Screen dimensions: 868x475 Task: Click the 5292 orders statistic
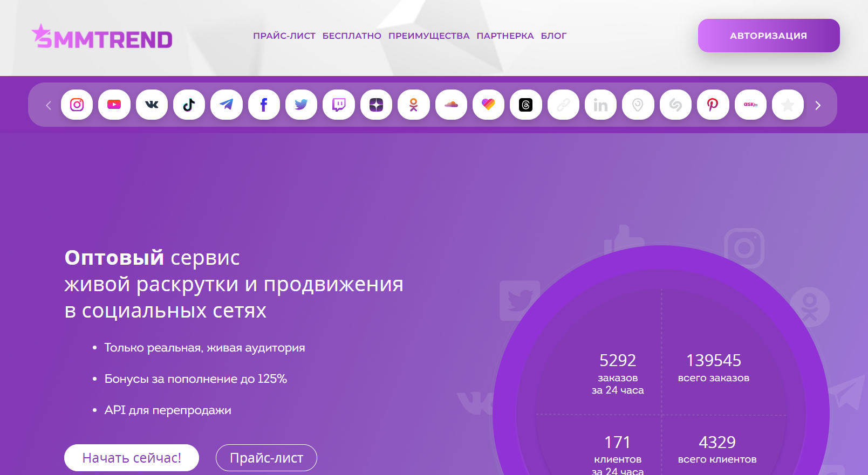pos(618,374)
